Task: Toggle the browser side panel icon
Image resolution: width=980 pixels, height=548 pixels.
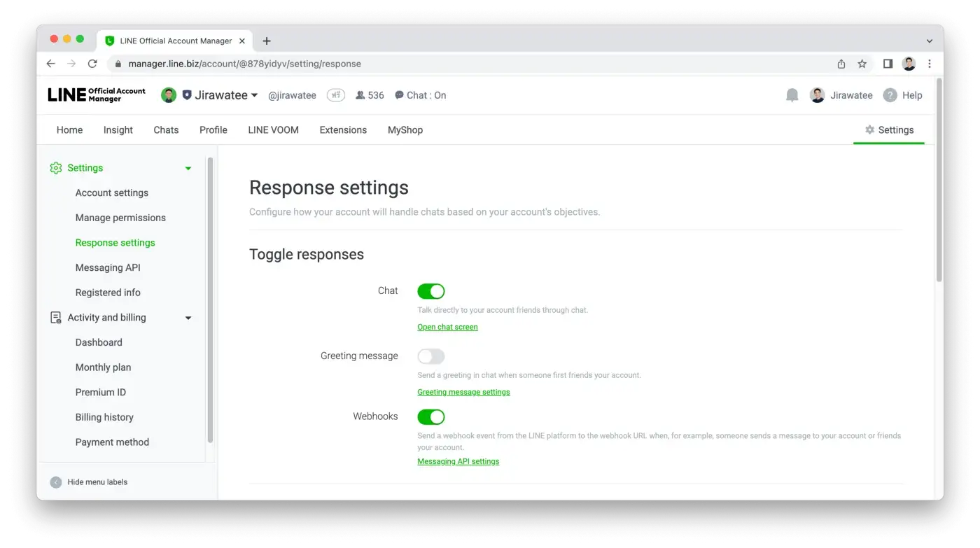Action: (x=888, y=64)
